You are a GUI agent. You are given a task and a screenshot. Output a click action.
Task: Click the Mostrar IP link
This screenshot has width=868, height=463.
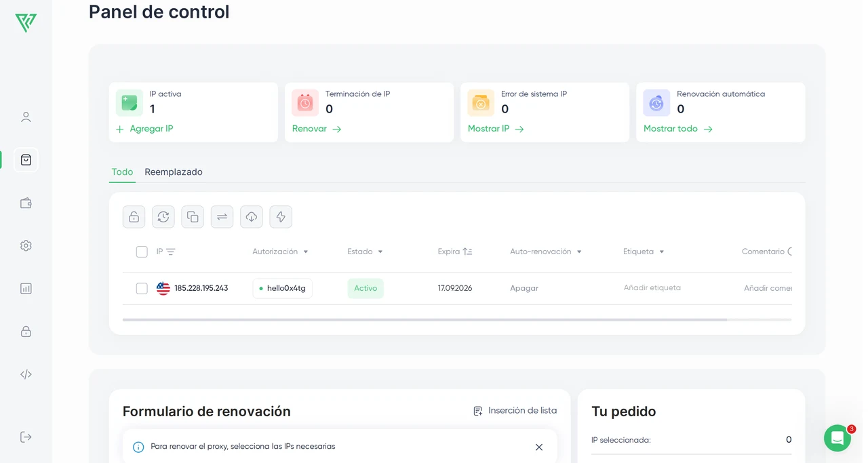(x=496, y=129)
